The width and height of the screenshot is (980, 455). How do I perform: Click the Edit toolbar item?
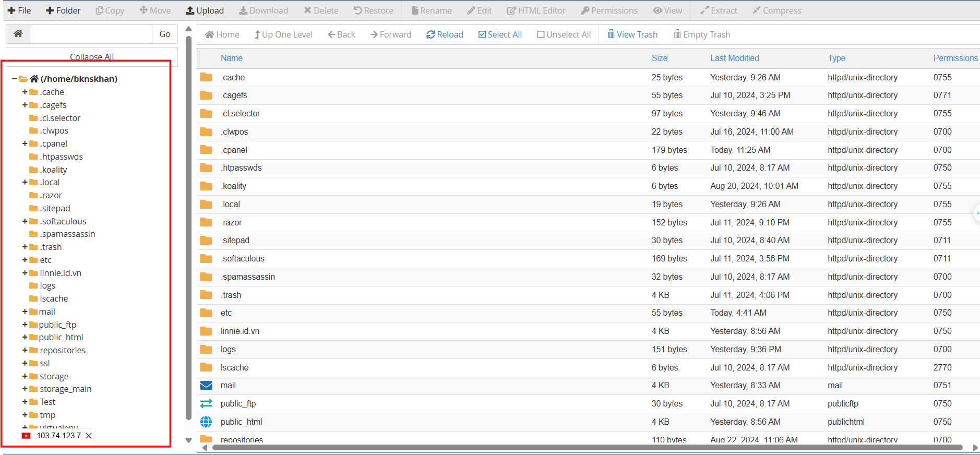click(479, 10)
